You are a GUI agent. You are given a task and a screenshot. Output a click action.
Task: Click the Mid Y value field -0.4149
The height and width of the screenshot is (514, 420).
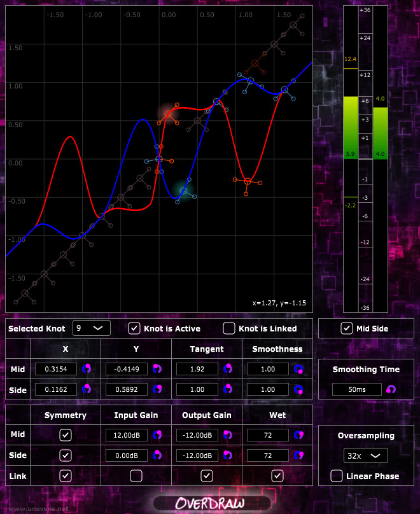(x=127, y=369)
